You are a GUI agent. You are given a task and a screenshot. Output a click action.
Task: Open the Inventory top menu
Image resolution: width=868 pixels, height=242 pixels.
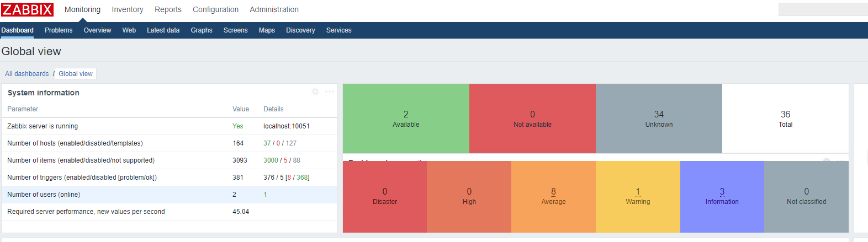tap(128, 9)
